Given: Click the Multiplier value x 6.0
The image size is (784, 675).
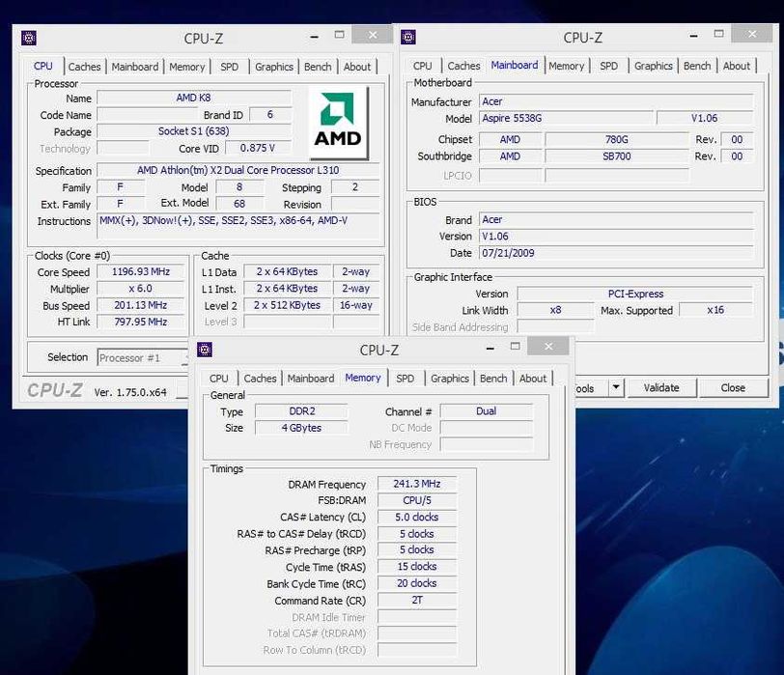Looking at the screenshot, I should coord(141,289).
